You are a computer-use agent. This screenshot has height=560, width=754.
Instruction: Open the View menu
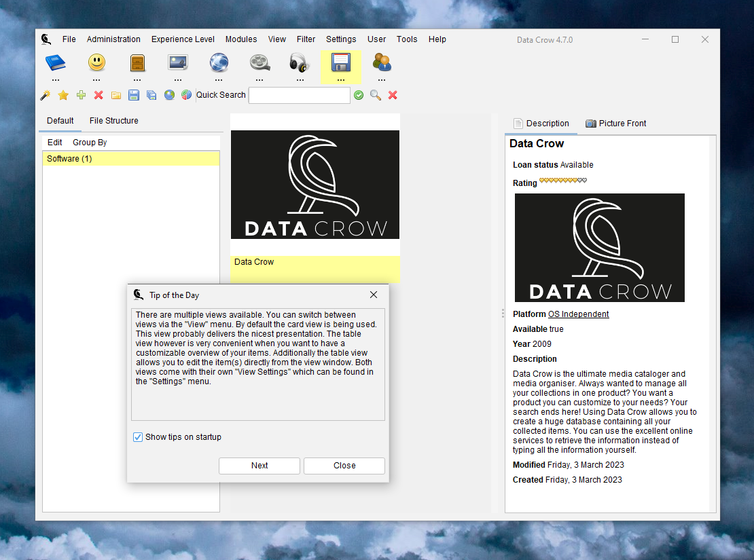pyautogui.click(x=277, y=39)
